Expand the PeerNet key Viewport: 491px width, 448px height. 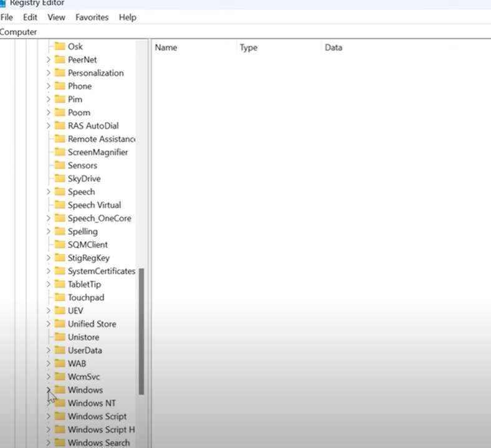pos(48,59)
